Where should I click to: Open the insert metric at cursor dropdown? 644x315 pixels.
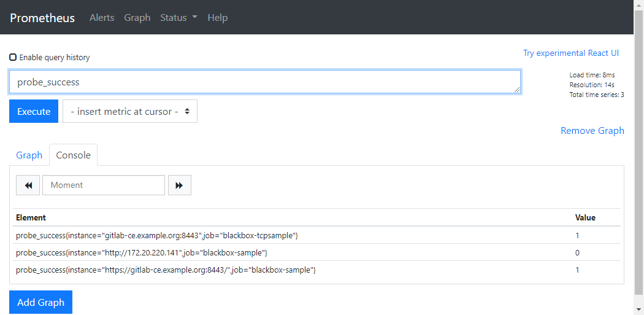coord(130,111)
